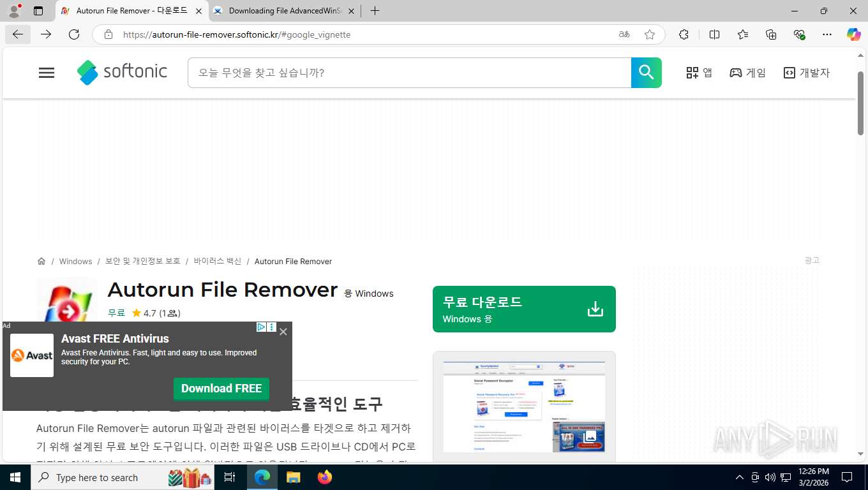Open browser essentials heart icon
868x490 pixels.
point(799,34)
